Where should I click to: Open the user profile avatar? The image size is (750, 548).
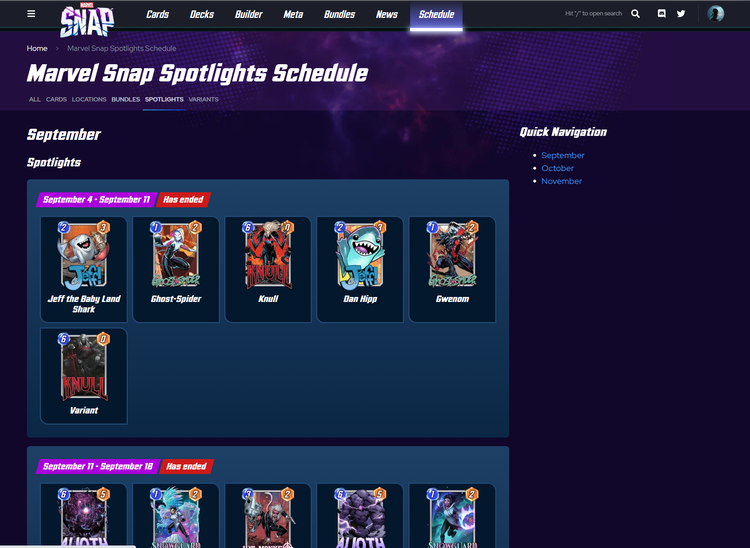point(716,14)
